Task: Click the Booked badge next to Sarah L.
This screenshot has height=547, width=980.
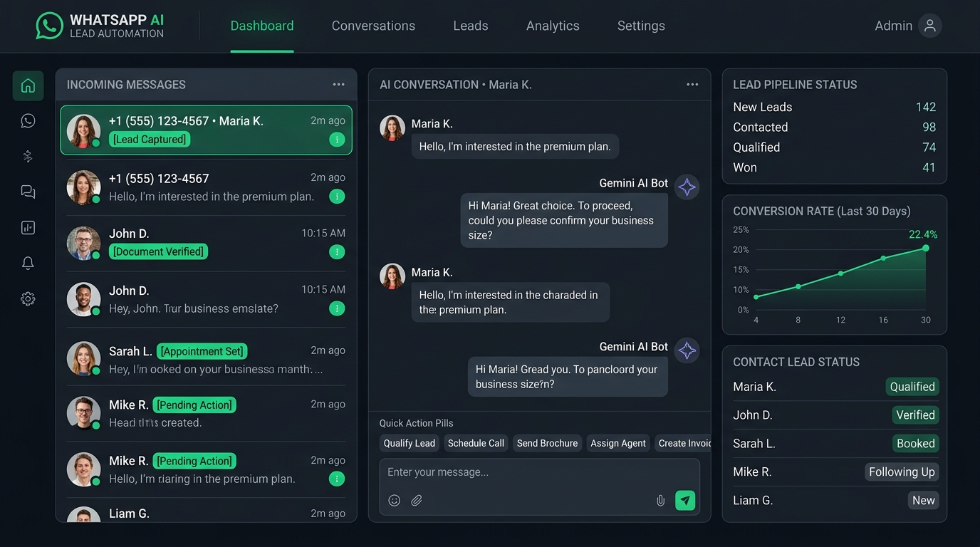Action: point(915,444)
